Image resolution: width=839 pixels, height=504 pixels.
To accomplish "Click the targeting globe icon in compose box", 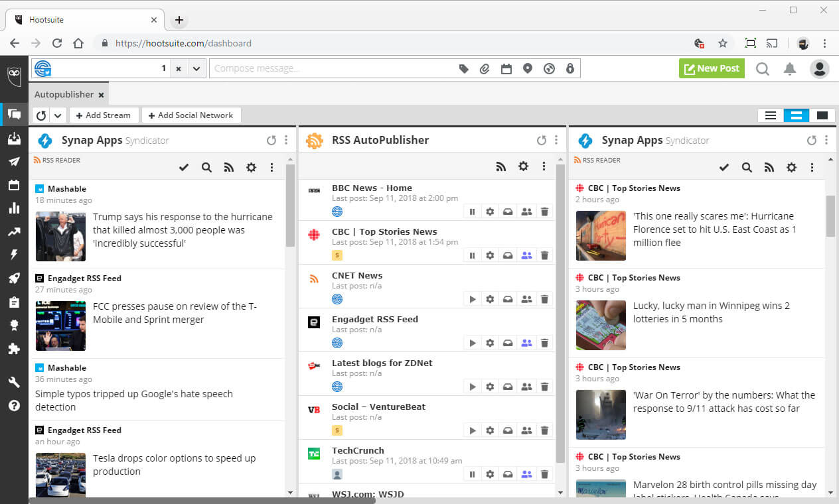I will (x=549, y=68).
